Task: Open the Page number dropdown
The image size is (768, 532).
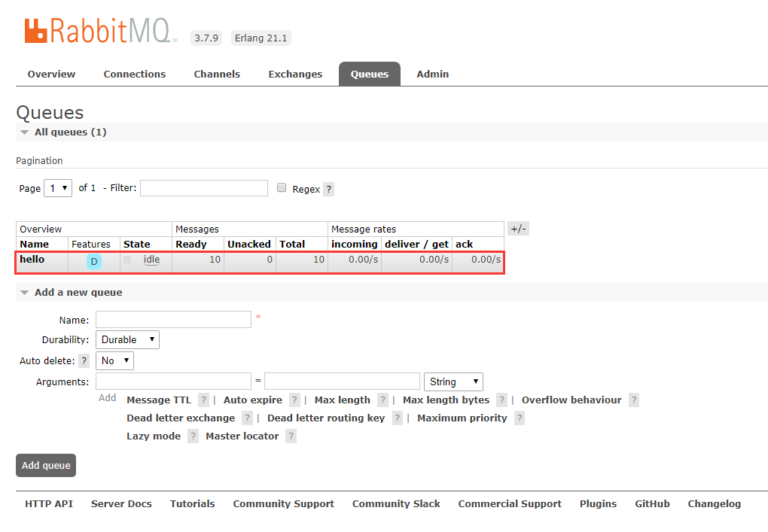Action: (58, 188)
